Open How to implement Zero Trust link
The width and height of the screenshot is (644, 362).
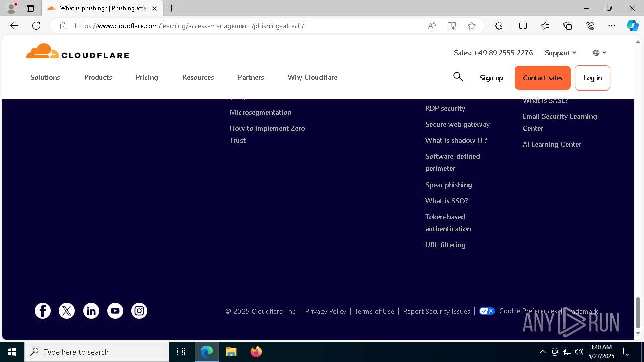(x=268, y=134)
